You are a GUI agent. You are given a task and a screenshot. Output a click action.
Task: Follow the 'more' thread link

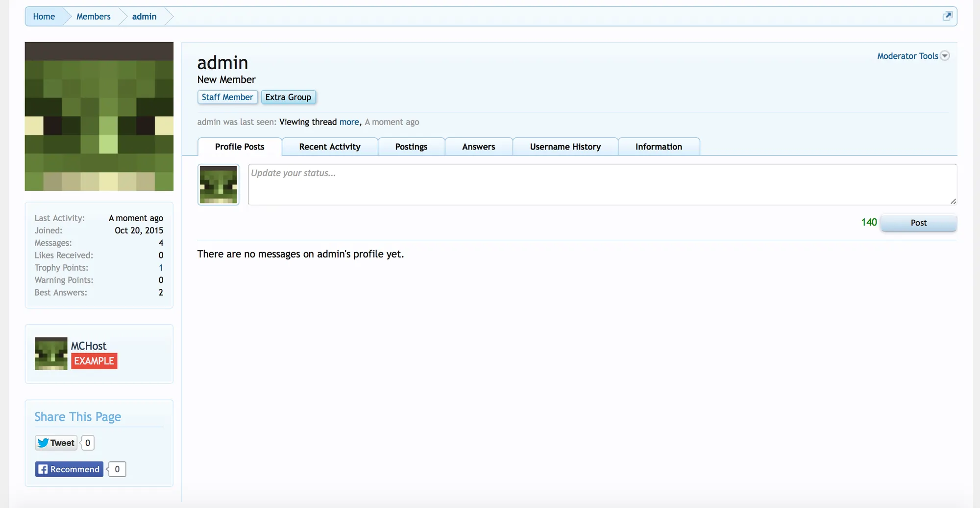coord(349,122)
